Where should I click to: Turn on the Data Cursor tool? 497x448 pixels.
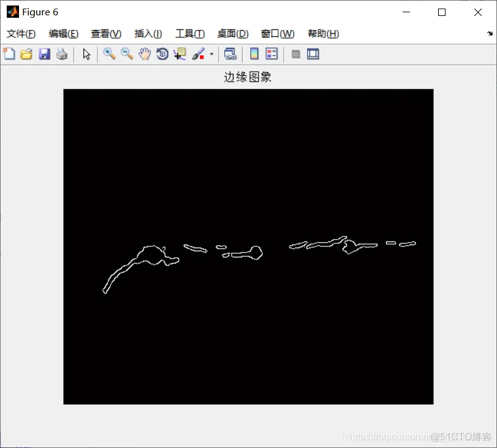178,54
